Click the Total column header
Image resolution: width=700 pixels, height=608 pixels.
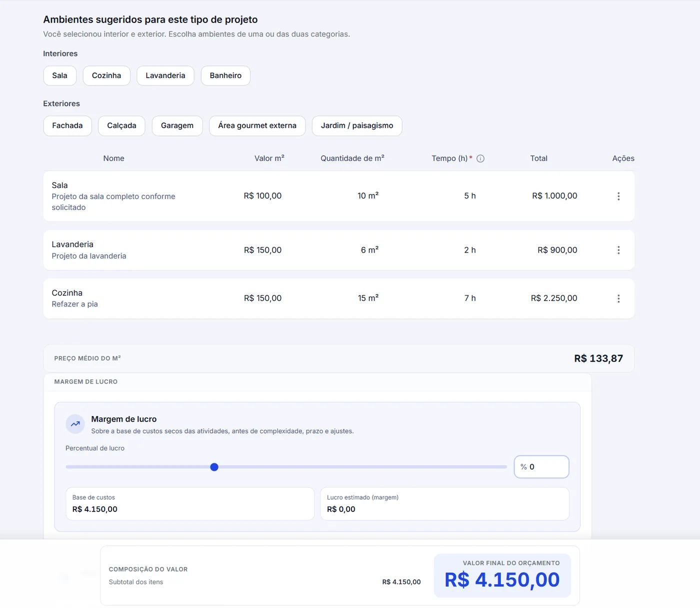point(538,158)
